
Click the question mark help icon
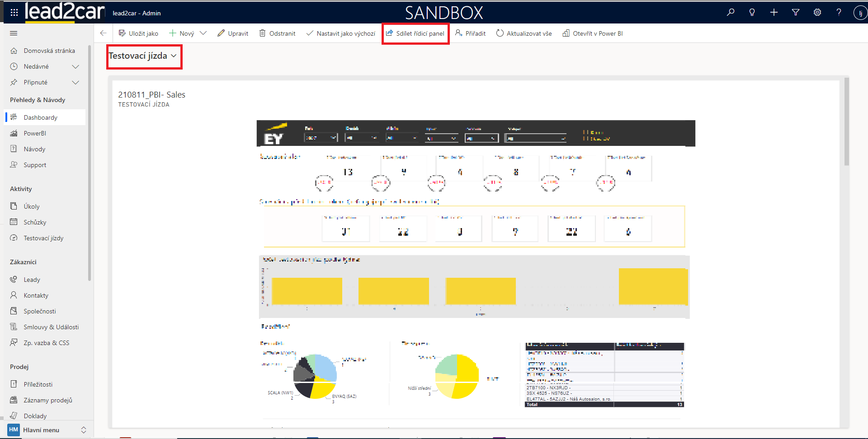tap(839, 13)
